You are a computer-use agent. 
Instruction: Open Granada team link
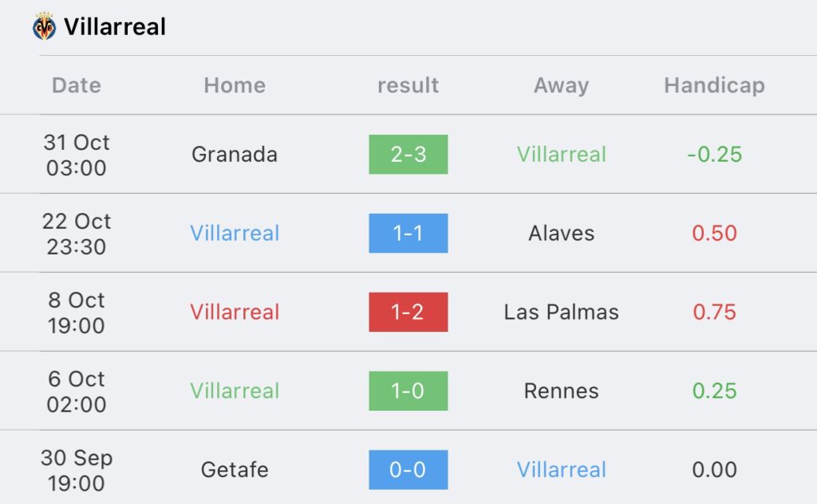pos(235,154)
